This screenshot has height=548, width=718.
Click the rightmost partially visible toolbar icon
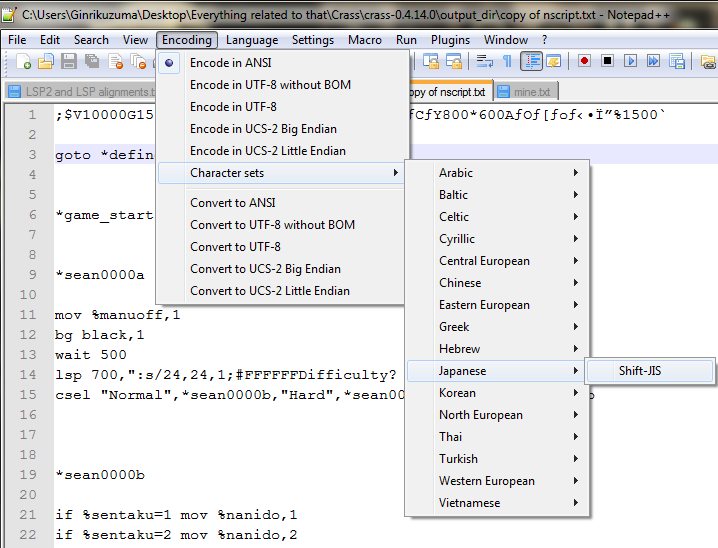click(709, 61)
